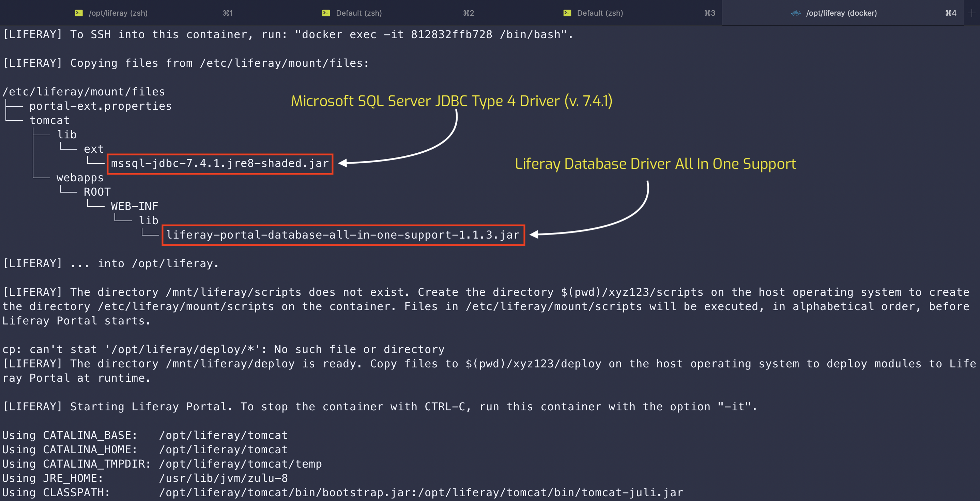Click the container ID 812832ffb728 in docker exec command

451,35
